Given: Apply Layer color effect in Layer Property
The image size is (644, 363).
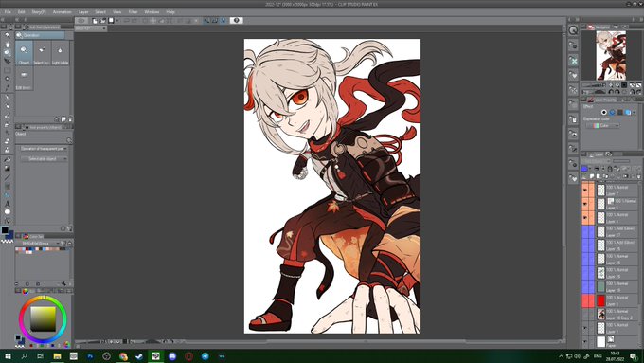Looking at the screenshot, I should [x=628, y=112].
